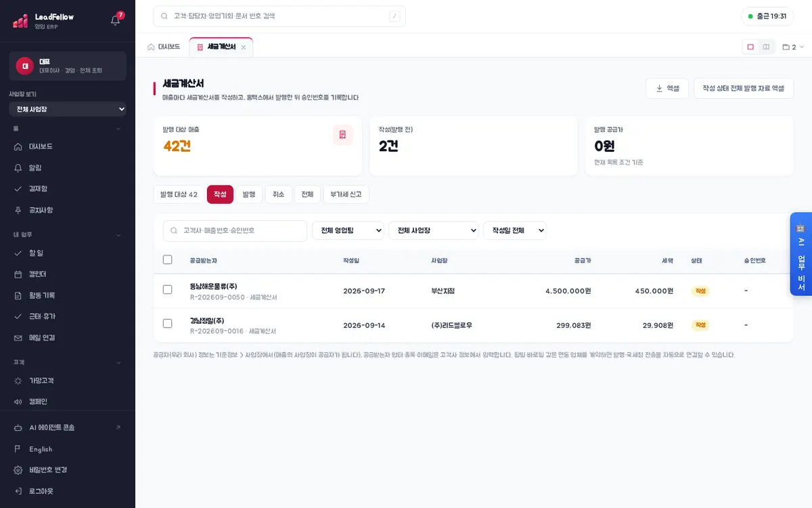The image size is (812, 508).
Task: Open the AI 업무 비서 side panel
Action: point(800,255)
